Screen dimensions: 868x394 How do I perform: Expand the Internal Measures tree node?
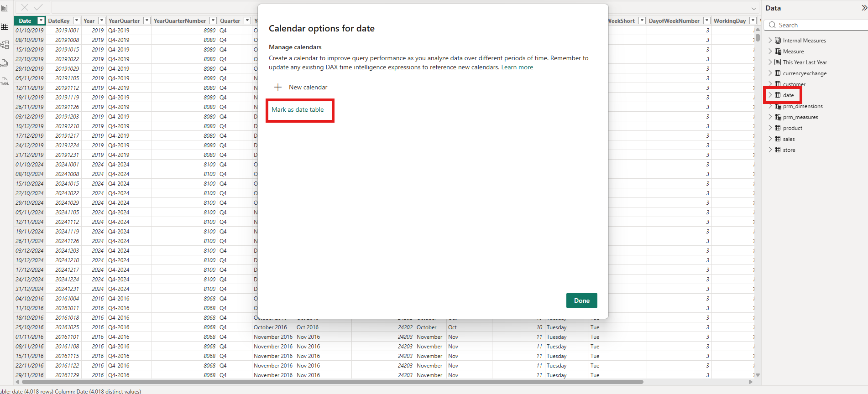(x=770, y=41)
